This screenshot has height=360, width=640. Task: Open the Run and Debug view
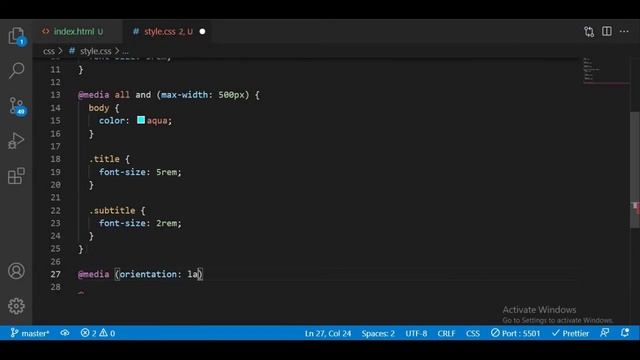16,141
